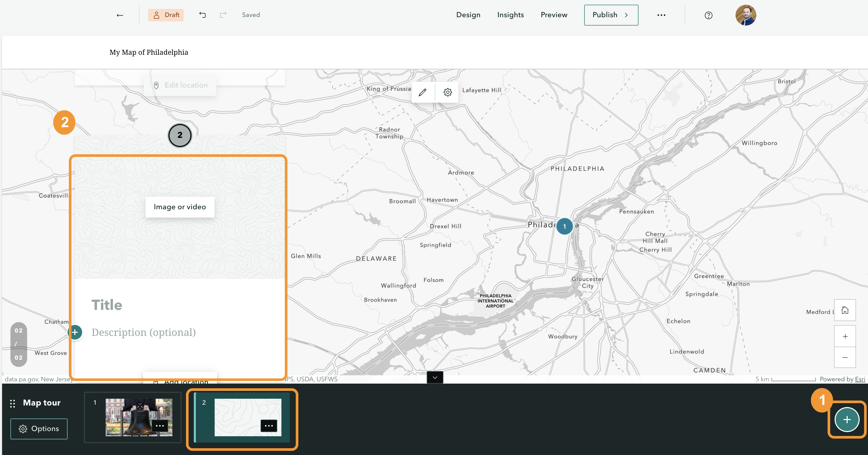The width and height of the screenshot is (868, 455).
Task: Add a new tour slide
Action: pyautogui.click(x=847, y=419)
